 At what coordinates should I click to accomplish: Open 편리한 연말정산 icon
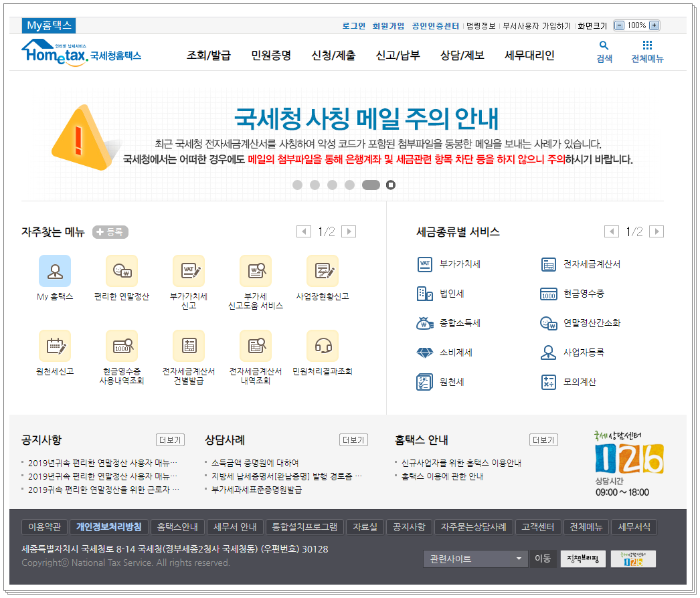coord(122,270)
